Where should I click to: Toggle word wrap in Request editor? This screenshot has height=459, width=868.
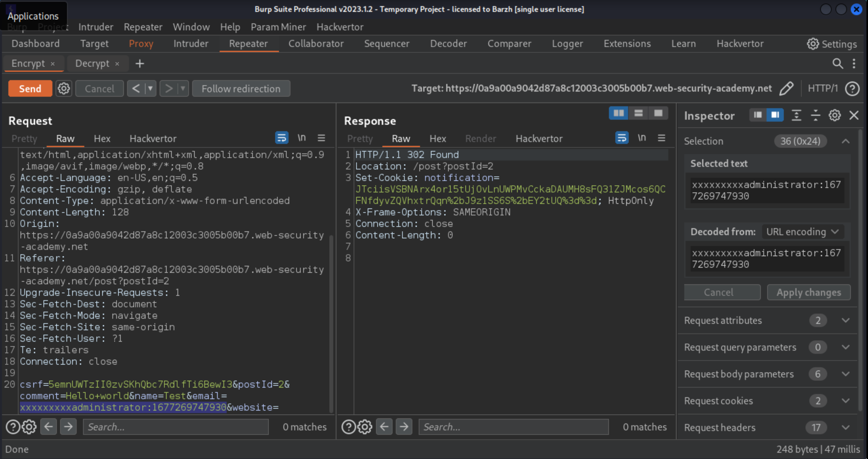pos(282,138)
